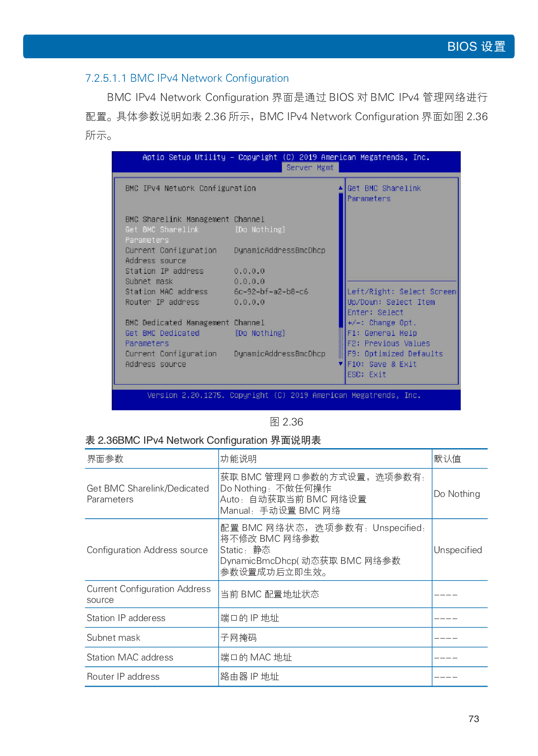
Task: Select the Do Nothing value under BMC Sharelink
Action: point(260,229)
